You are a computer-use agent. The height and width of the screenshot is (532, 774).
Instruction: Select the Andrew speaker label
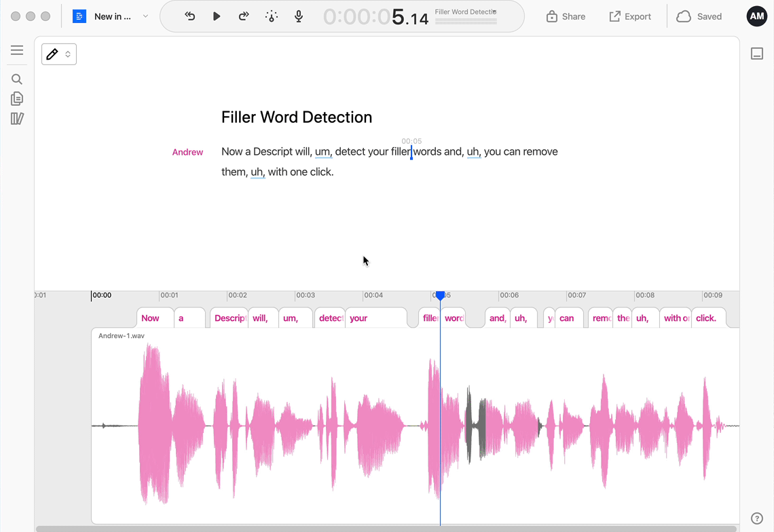[187, 152]
